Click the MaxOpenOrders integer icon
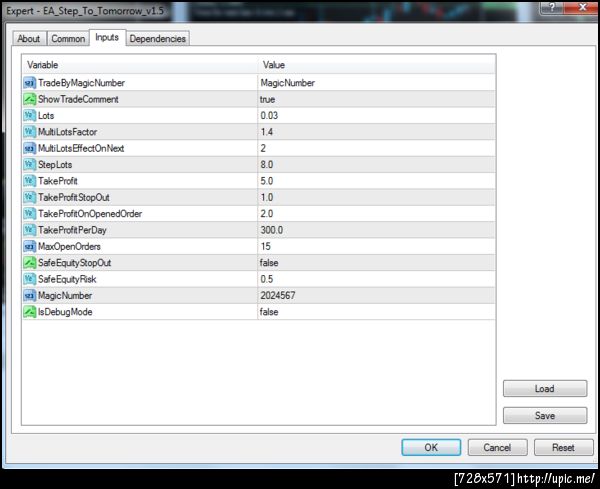600x489 pixels. click(x=29, y=246)
